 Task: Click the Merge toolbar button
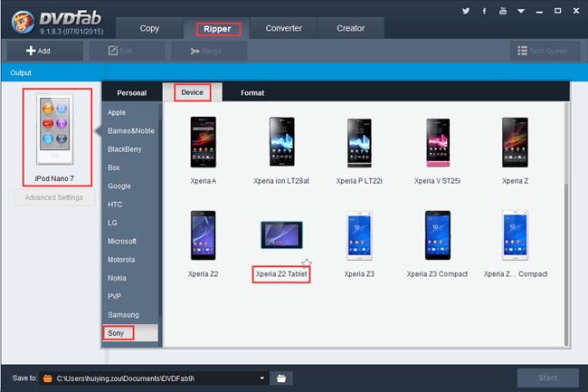[209, 51]
